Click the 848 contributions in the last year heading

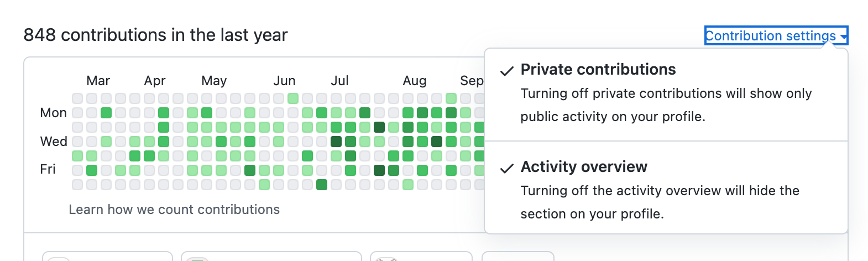pos(155,35)
